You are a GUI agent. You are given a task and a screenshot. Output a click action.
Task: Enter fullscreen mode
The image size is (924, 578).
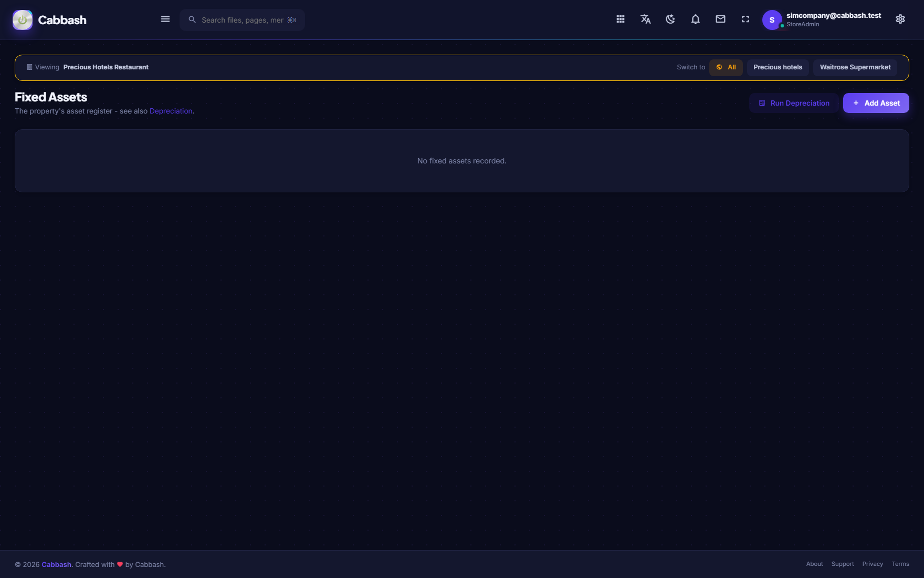coord(745,19)
